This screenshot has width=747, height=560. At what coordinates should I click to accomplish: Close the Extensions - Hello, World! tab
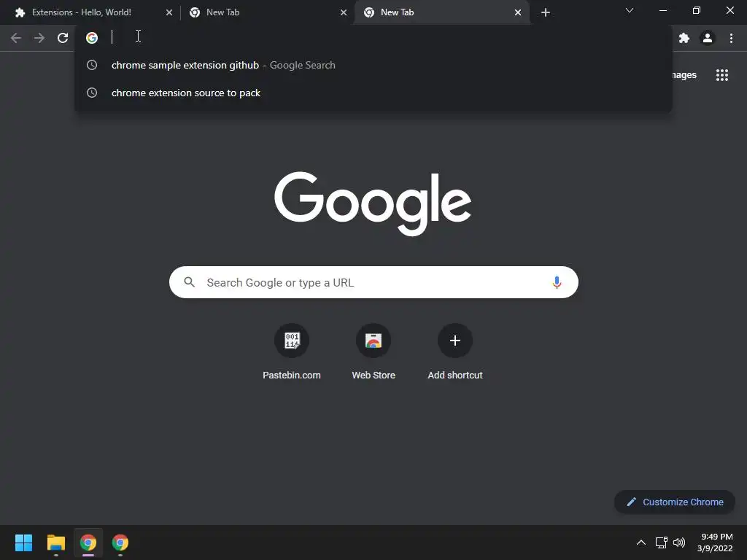click(x=169, y=12)
